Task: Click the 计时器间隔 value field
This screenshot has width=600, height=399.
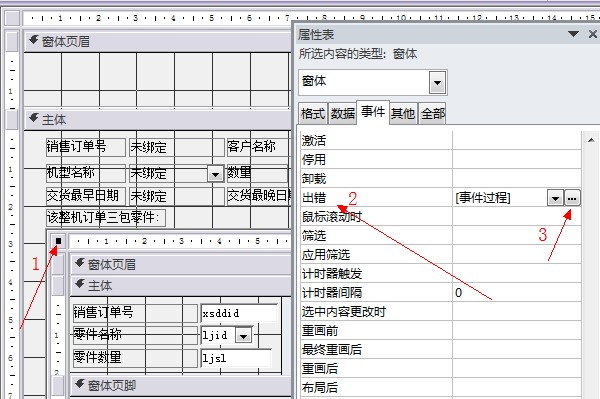Action: point(517,293)
